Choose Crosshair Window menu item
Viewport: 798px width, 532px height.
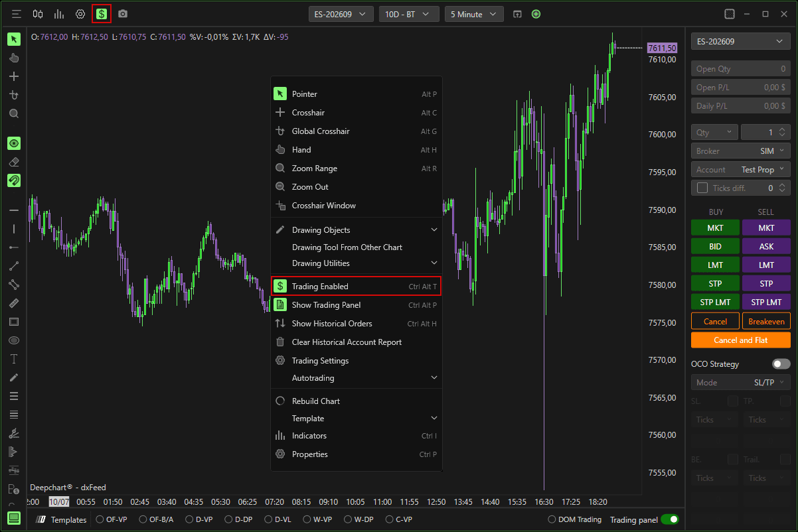(x=356, y=206)
